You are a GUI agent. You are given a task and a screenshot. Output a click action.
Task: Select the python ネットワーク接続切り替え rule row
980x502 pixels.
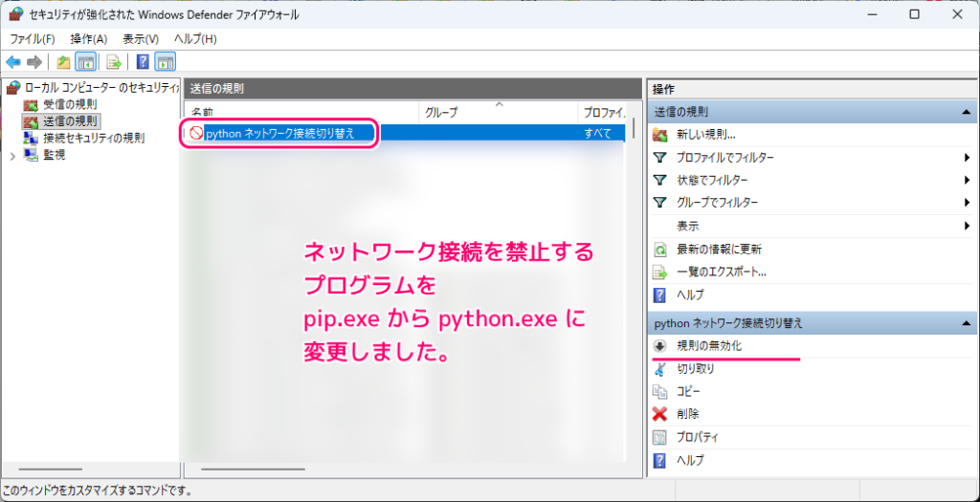tap(406, 132)
